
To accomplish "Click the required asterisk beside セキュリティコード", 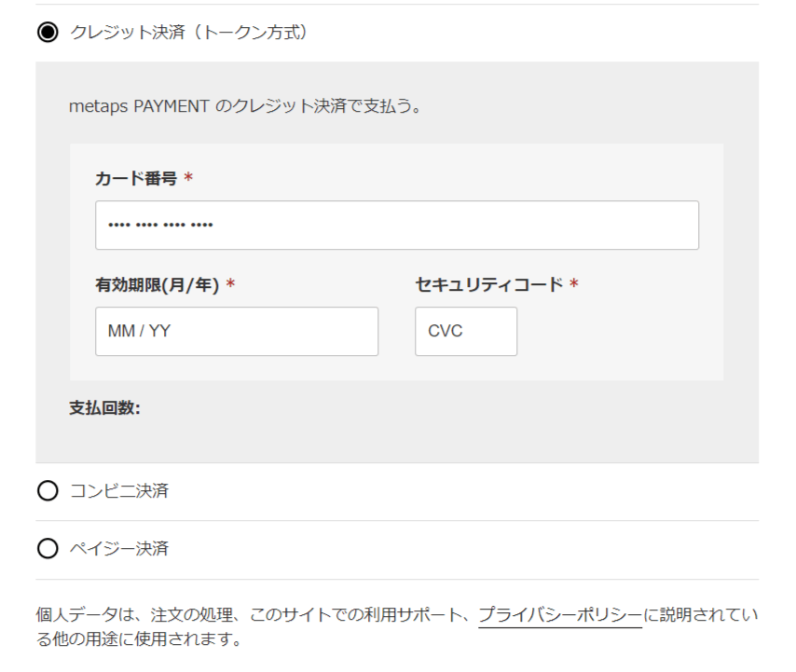I will 574,283.
